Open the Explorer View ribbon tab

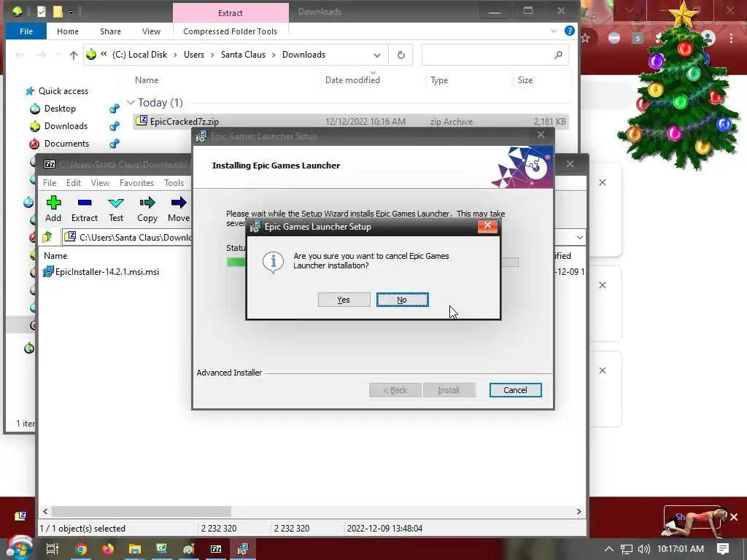151,31
